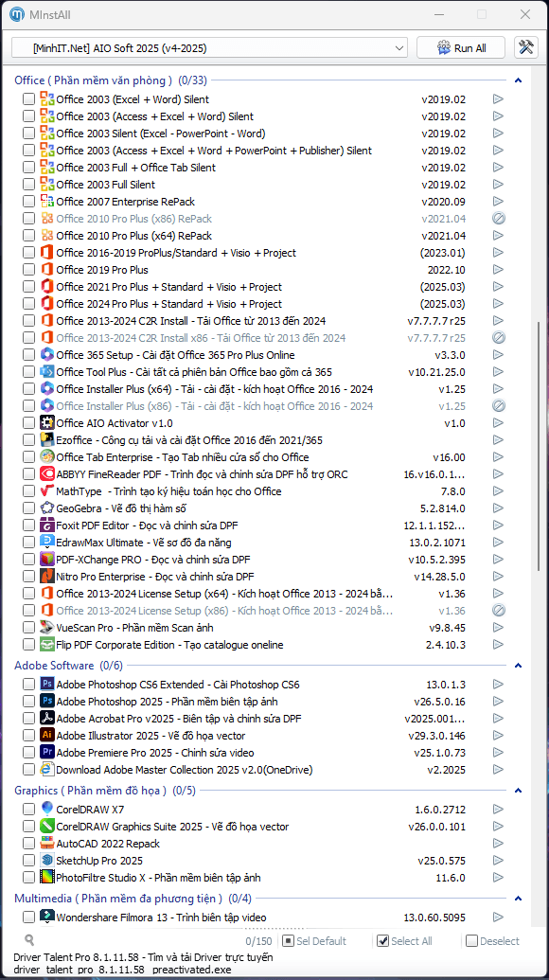
Task: Tick Download Adobe Master Collection 2025 checkbox
Action: point(28,770)
